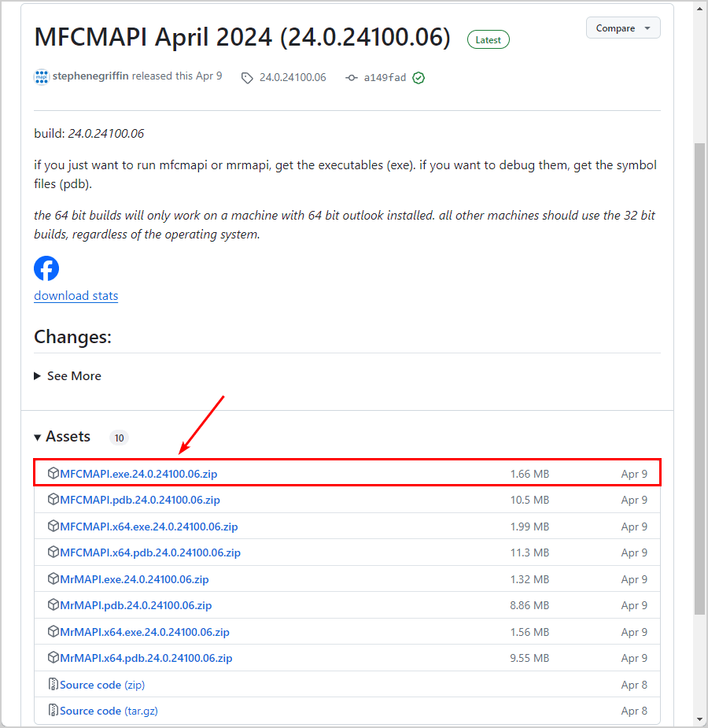Open the Compare dropdown

[x=623, y=28]
